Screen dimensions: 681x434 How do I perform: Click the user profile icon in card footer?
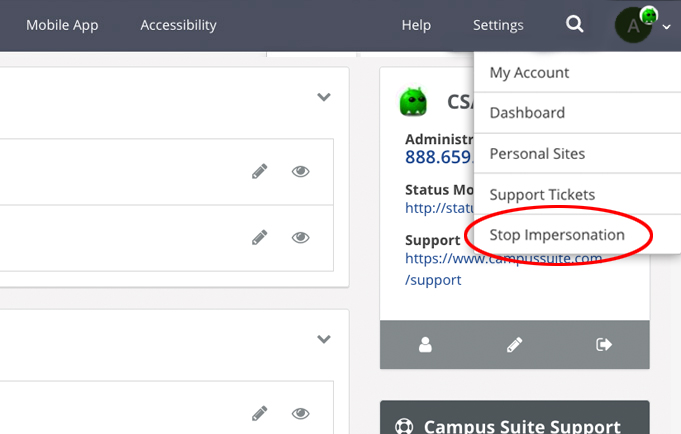coord(426,345)
